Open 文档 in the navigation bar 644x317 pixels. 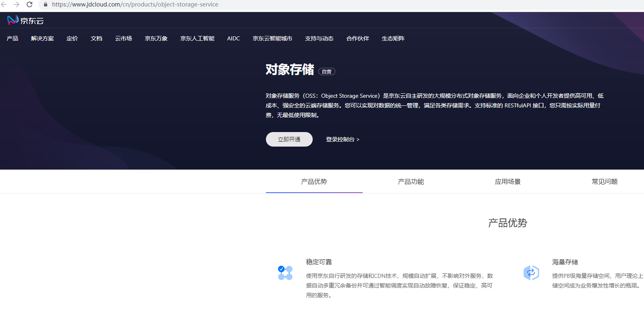tap(96, 38)
